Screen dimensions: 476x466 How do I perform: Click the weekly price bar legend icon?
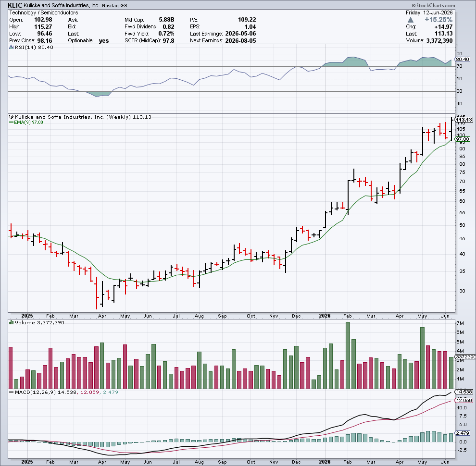(11, 117)
